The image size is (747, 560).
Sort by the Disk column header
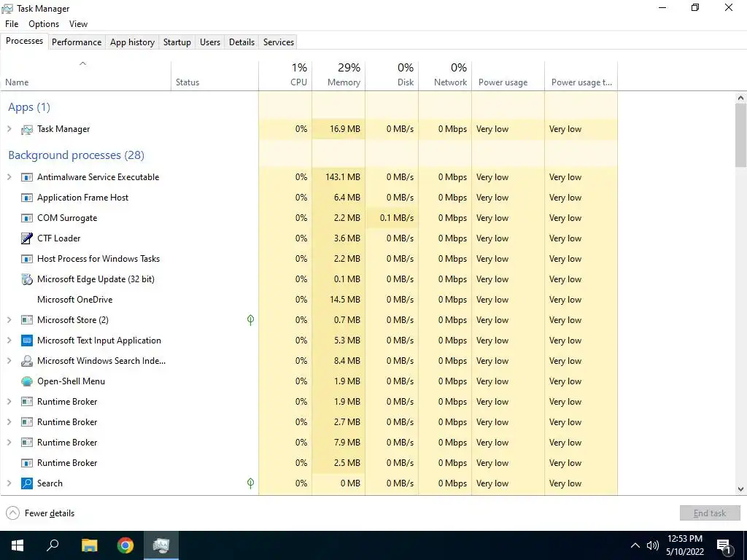pos(392,75)
